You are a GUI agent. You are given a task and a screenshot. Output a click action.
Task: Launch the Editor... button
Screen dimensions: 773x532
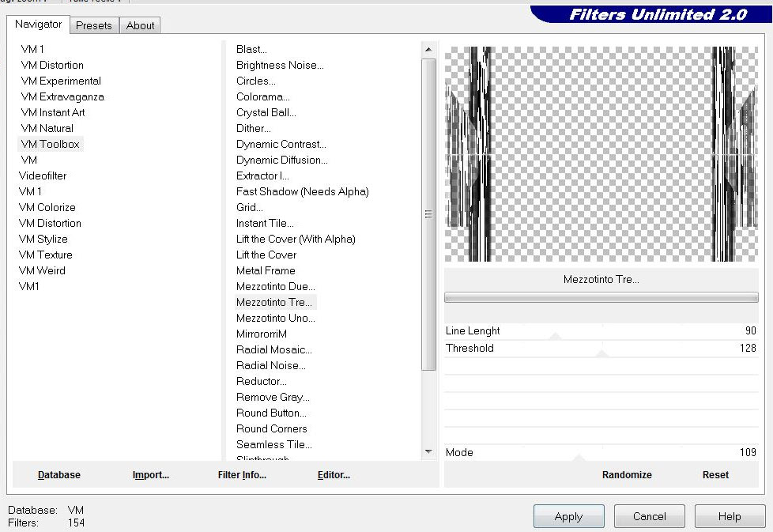click(334, 475)
